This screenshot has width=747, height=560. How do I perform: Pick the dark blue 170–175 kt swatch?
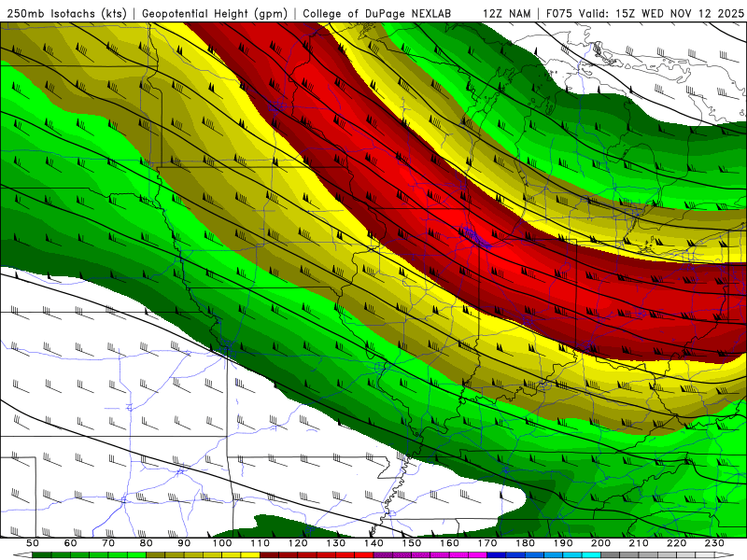(x=497, y=554)
